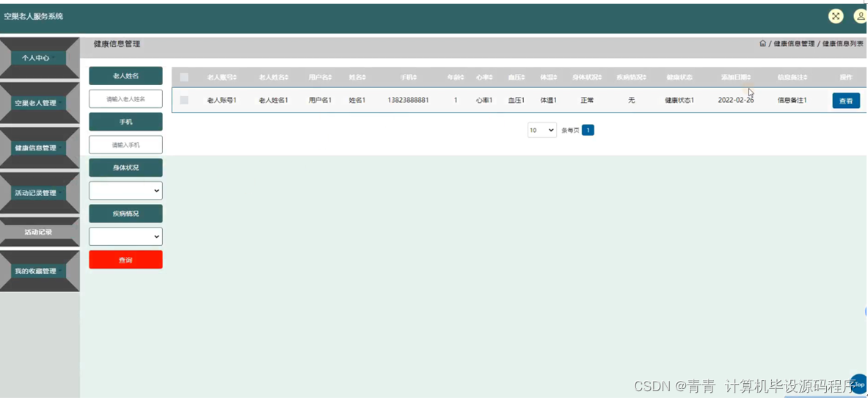868x400 pixels.
Task: Click the 血压1 cell
Action: 517,101
